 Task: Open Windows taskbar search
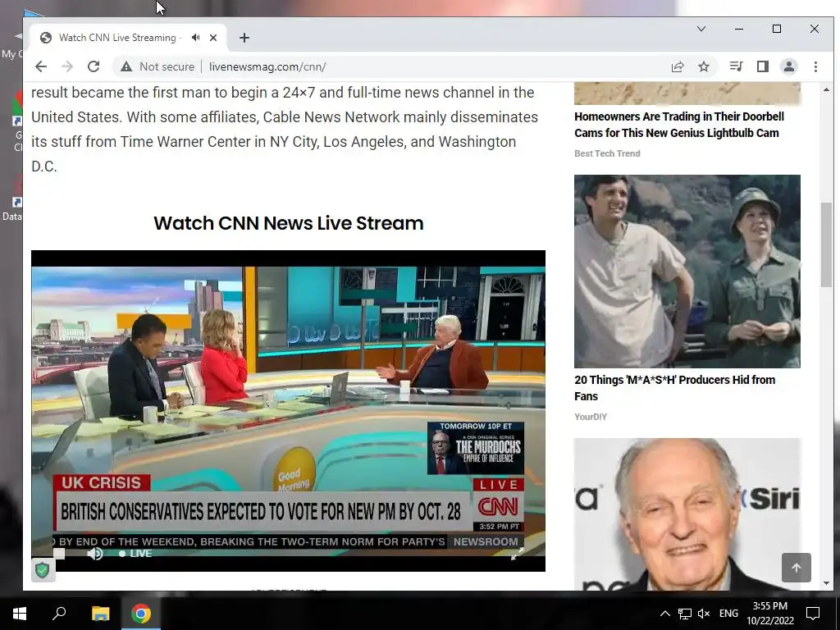tap(59, 614)
